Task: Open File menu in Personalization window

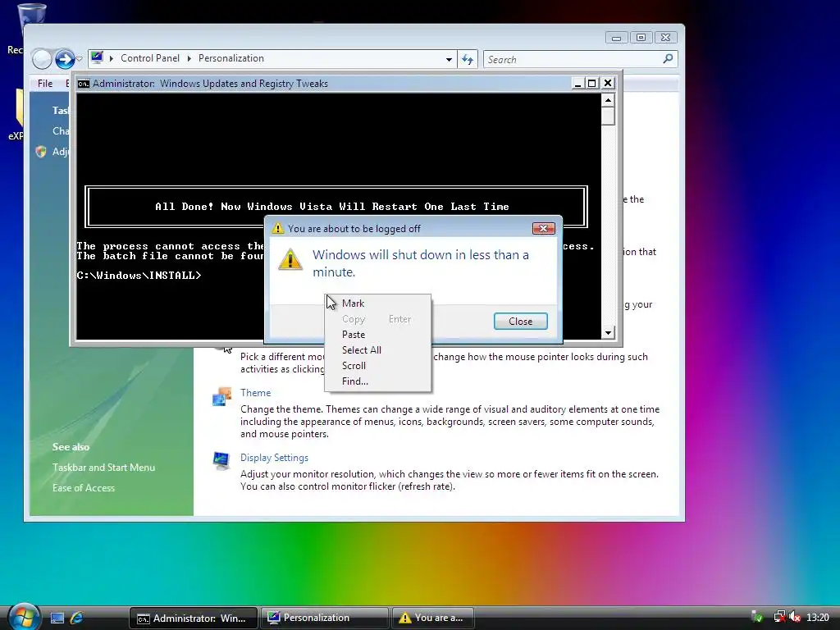Action: [45, 83]
